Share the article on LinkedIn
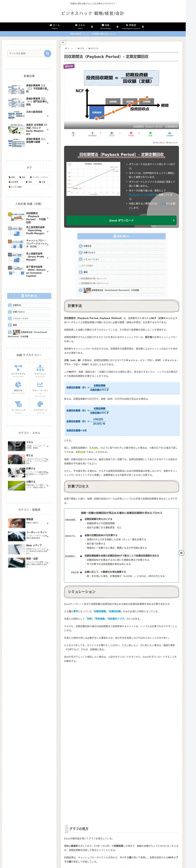 169,134
